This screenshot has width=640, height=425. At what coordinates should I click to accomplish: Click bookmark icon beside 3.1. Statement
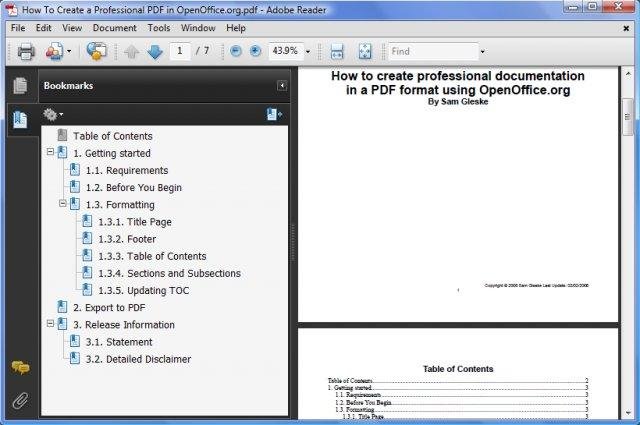tap(75, 341)
